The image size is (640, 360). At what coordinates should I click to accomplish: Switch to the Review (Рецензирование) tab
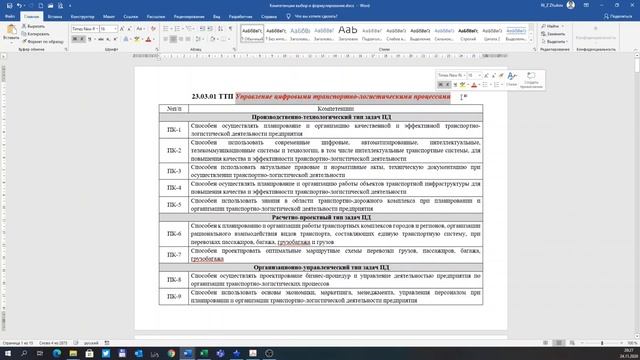189,17
